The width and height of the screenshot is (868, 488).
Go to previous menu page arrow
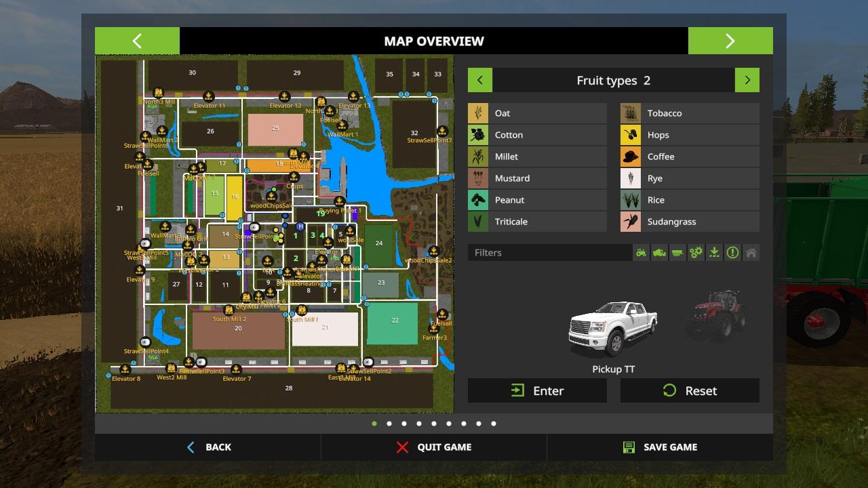point(137,41)
